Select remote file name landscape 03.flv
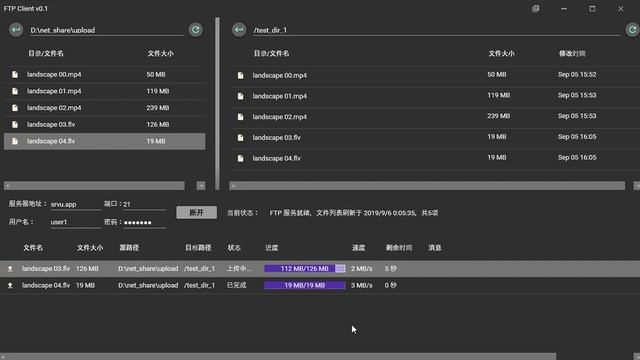The height and width of the screenshot is (360, 640). click(x=276, y=138)
